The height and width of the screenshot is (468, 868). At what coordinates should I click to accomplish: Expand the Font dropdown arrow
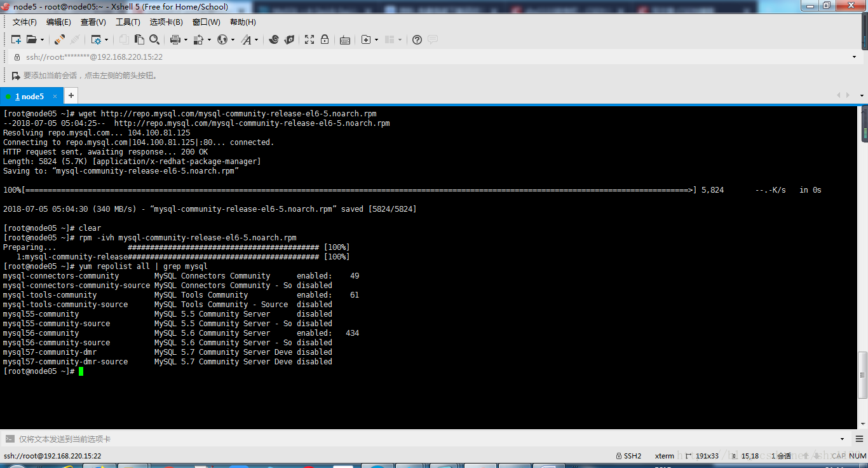257,39
